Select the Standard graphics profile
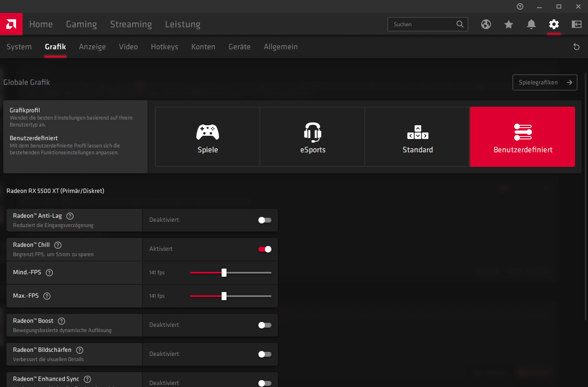588x387 pixels. coord(418,137)
